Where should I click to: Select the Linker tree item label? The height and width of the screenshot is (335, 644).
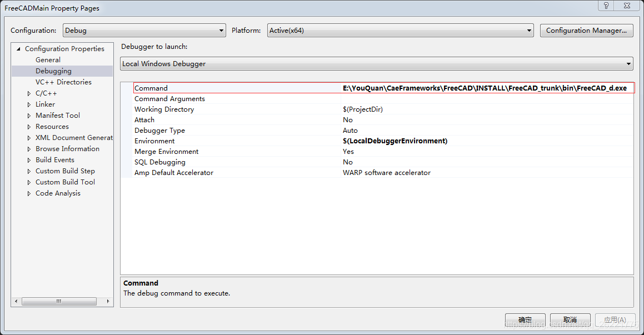tap(45, 104)
